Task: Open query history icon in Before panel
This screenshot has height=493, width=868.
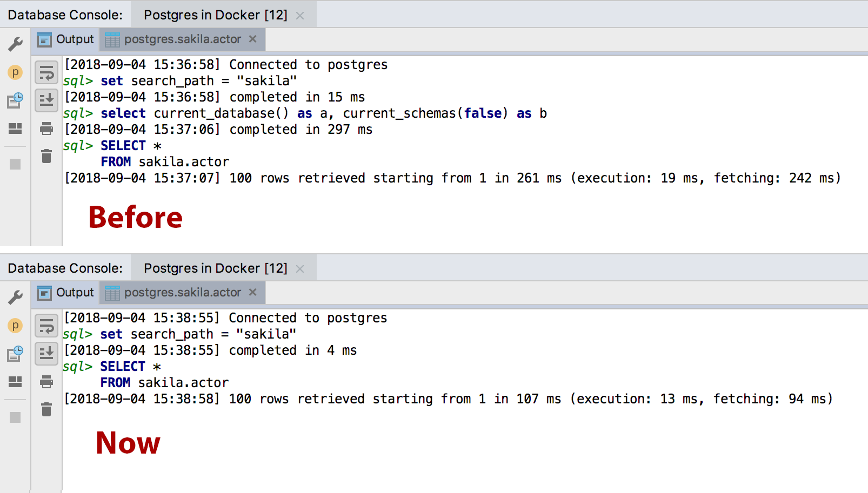Action: coord(15,100)
